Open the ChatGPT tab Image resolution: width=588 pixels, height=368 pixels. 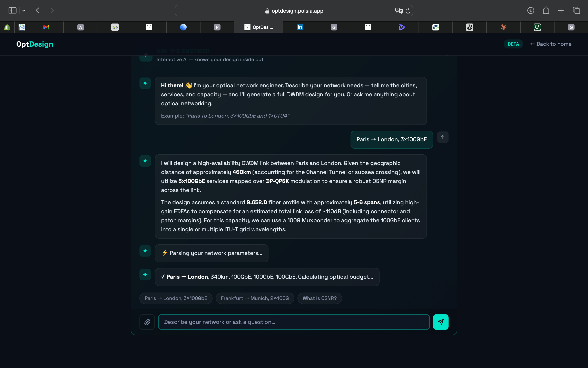click(469, 27)
